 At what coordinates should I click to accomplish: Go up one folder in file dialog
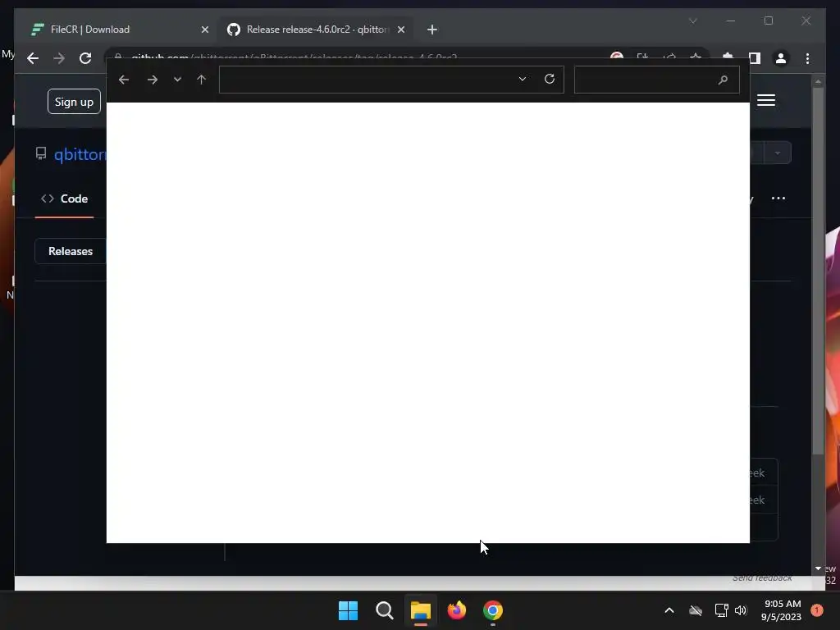tap(202, 80)
